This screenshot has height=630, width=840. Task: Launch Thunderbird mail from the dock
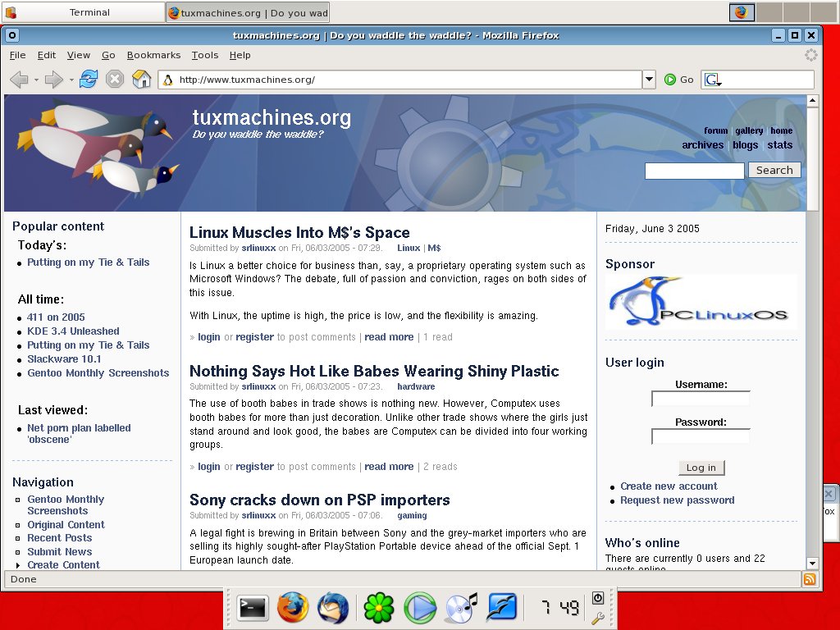click(333, 608)
